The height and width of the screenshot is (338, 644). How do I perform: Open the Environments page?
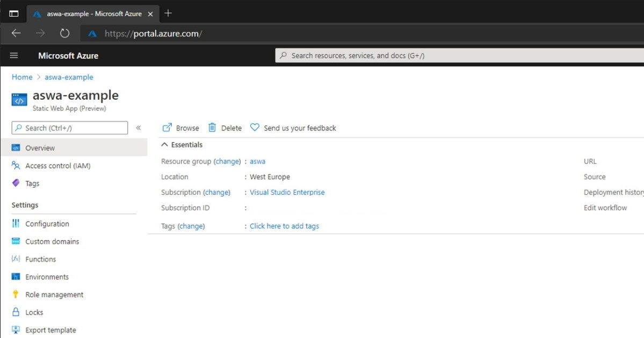click(x=47, y=276)
